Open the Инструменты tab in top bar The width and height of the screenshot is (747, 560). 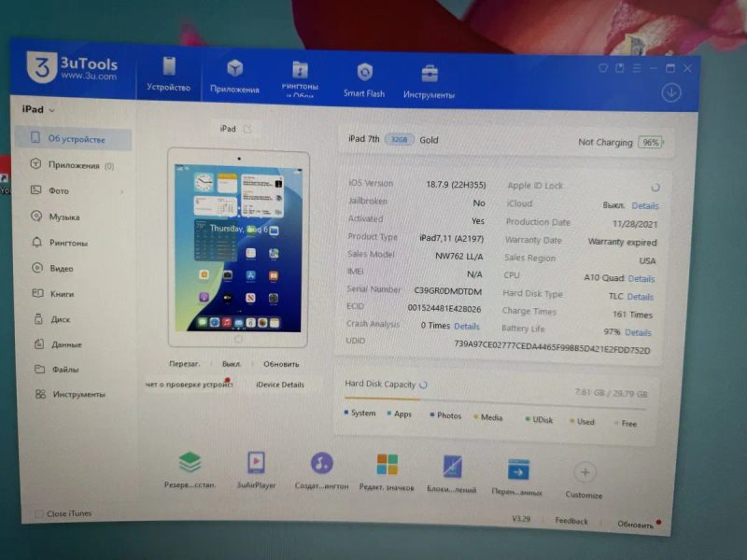click(429, 82)
